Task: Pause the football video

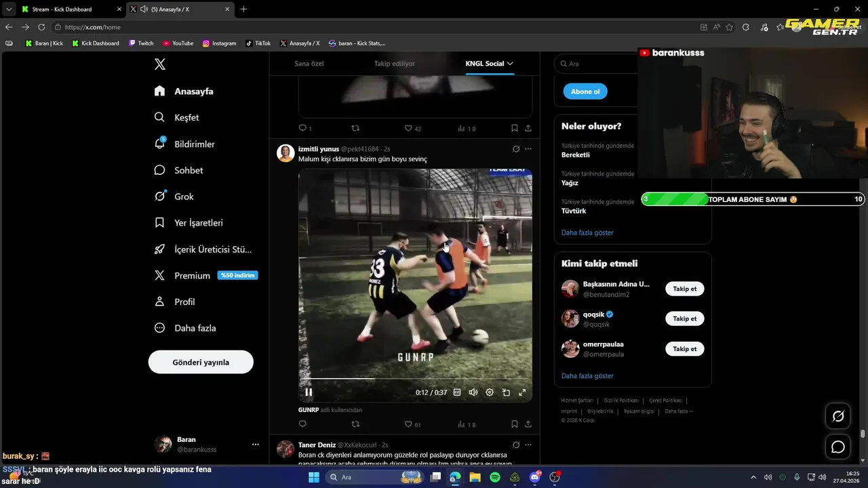Action: pos(309,392)
